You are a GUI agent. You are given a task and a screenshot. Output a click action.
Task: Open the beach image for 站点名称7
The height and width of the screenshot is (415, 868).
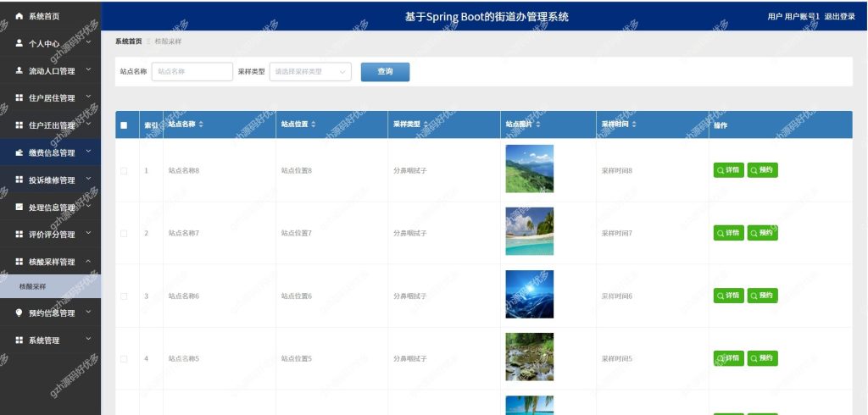tap(529, 231)
